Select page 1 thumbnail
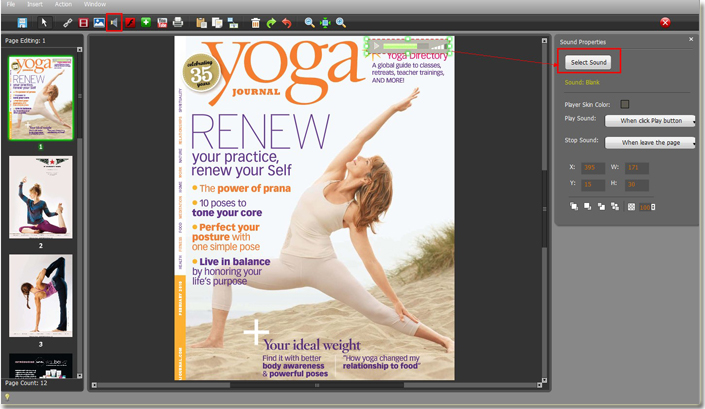The width and height of the screenshot is (705, 409). pos(40,98)
